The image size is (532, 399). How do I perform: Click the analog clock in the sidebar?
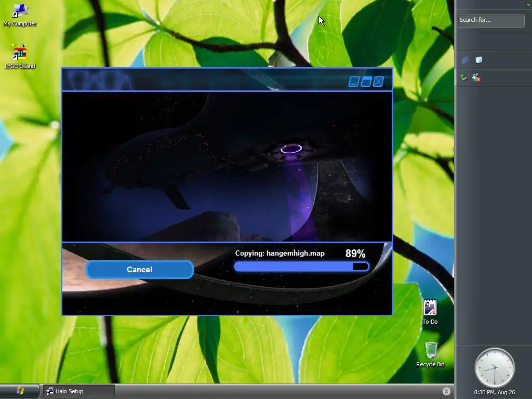pyautogui.click(x=495, y=368)
